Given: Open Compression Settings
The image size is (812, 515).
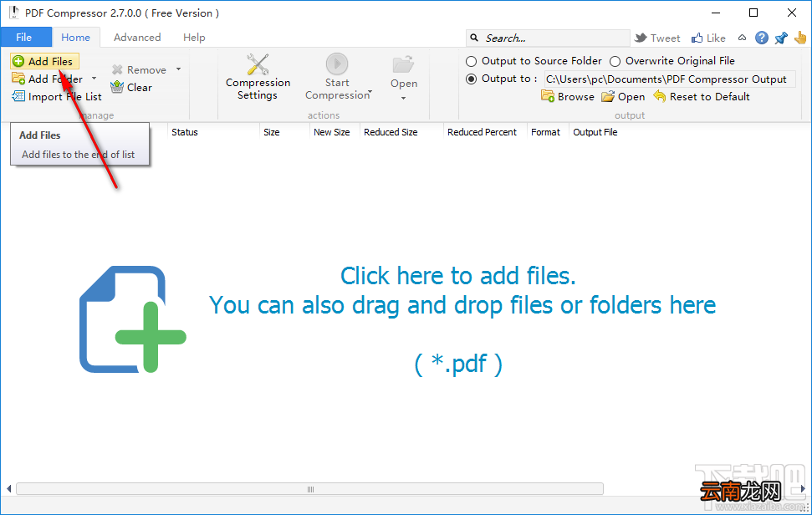Looking at the screenshot, I should [258, 77].
